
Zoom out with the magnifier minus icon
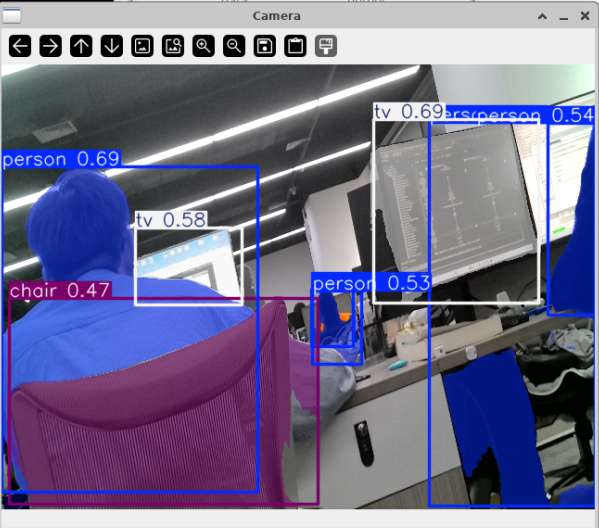(234, 46)
